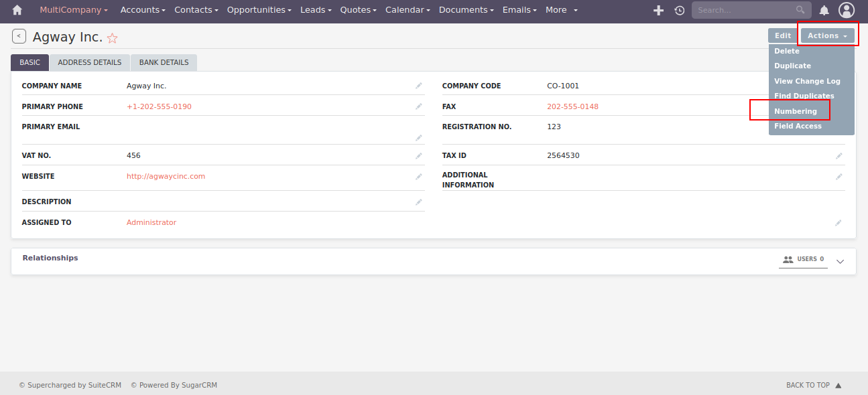Mark Agway Inc. as favorite star
Viewport: 868px width, 395px height.
pyautogui.click(x=112, y=38)
